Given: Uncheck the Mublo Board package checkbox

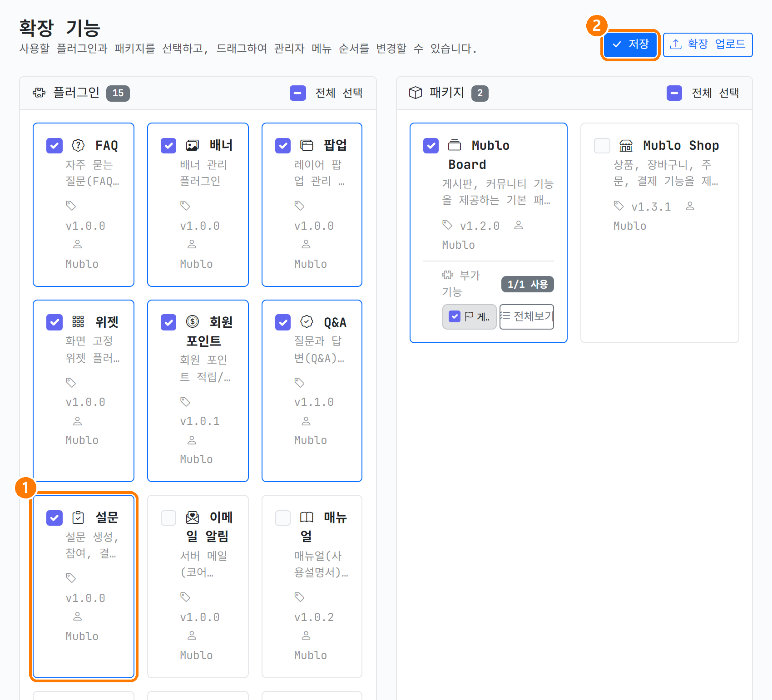Looking at the screenshot, I should pos(431,146).
